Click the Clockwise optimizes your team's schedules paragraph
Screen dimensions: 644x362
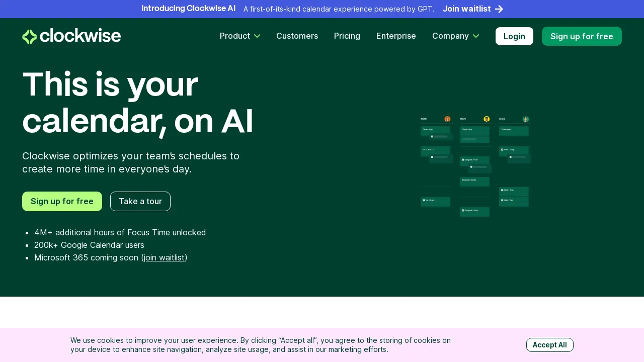(x=131, y=162)
